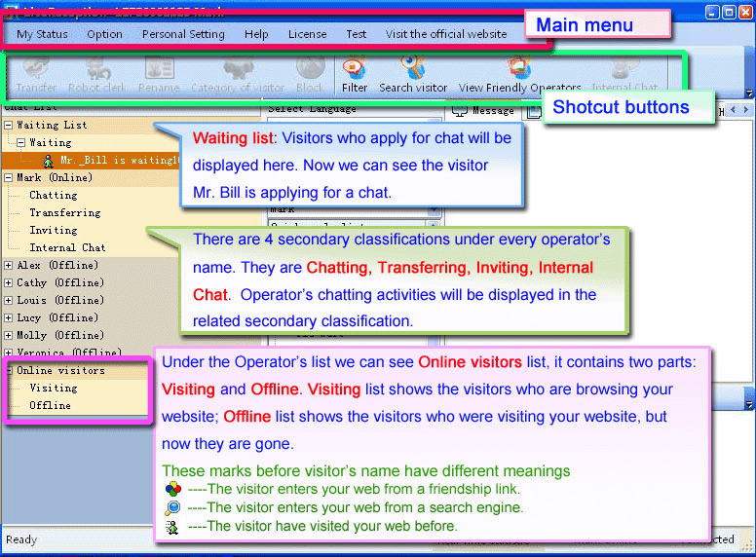Select Inviting under Mark

pyautogui.click(x=53, y=231)
